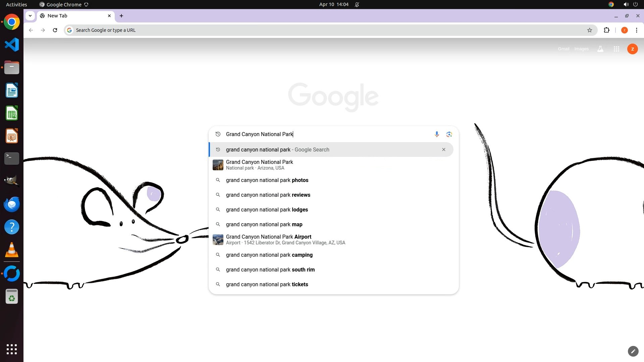Open Chrome three-dot menu
The height and width of the screenshot is (362, 644).
pyautogui.click(x=636, y=30)
